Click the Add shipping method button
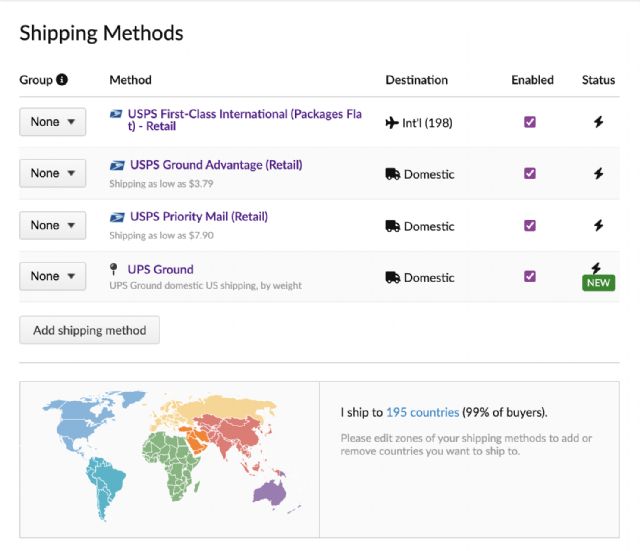This screenshot has width=640, height=551. point(89,330)
